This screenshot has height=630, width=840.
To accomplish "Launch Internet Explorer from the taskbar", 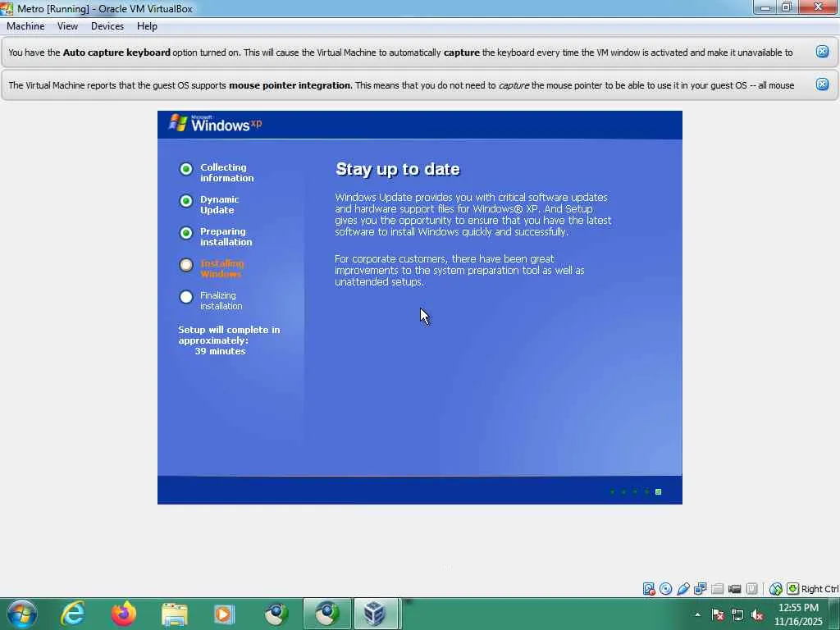I will (x=73, y=614).
